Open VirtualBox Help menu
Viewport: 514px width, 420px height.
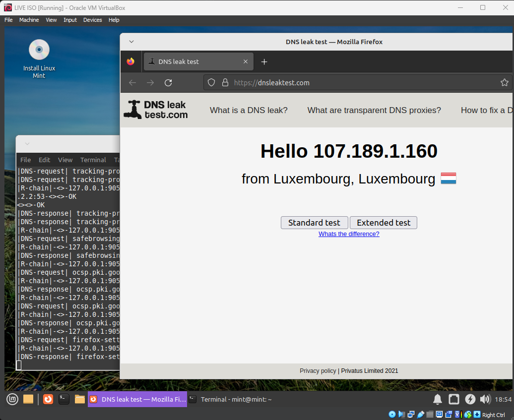(114, 20)
